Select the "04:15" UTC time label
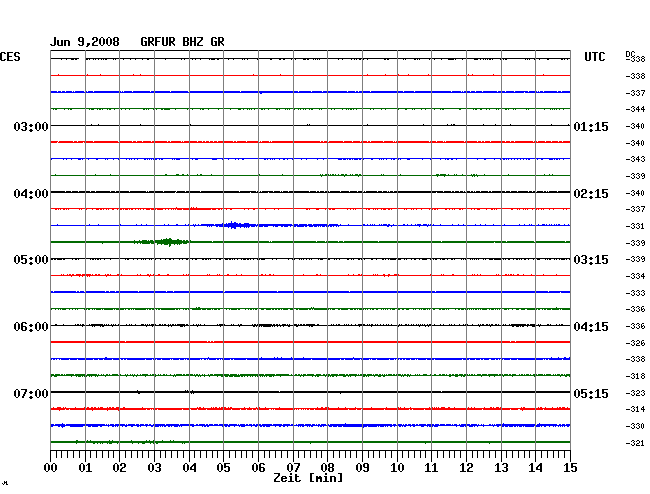The width and height of the screenshot is (650, 494). [591, 327]
